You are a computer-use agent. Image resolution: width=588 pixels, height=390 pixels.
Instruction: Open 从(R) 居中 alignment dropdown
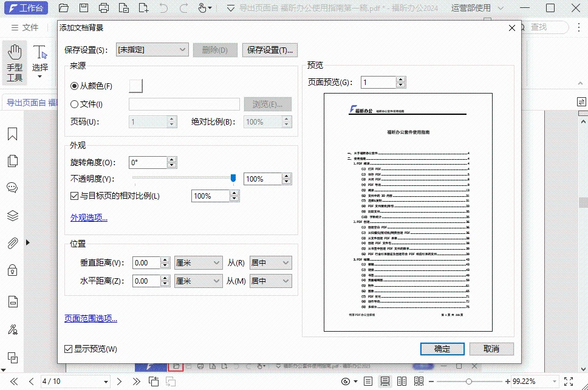(270, 263)
